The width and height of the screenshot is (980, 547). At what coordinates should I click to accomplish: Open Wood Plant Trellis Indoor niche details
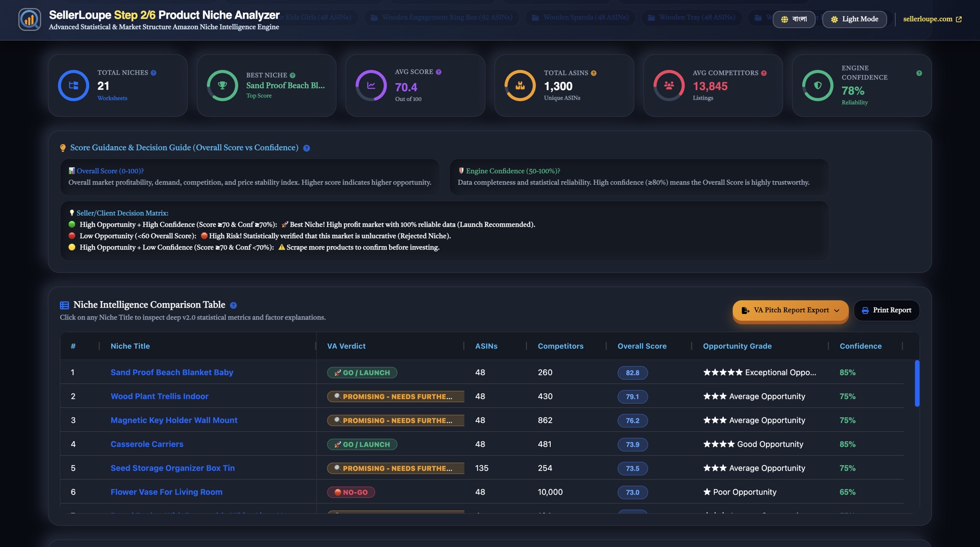160,396
